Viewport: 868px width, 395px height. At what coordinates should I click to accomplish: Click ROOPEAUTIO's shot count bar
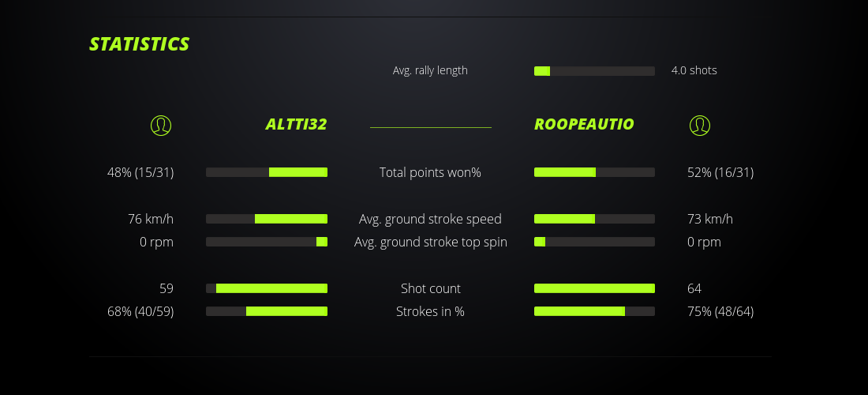[x=594, y=288]
